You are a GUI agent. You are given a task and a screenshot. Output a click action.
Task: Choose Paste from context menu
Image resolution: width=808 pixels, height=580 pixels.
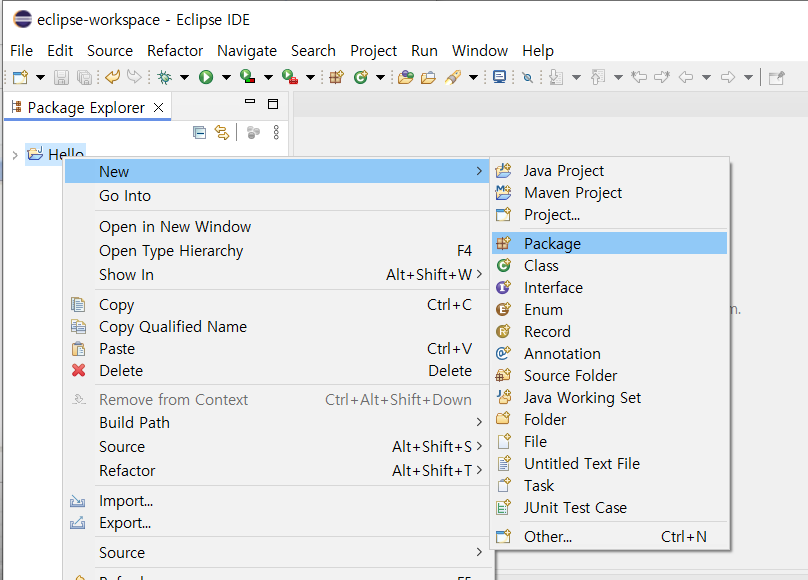(x=277, y=349)
